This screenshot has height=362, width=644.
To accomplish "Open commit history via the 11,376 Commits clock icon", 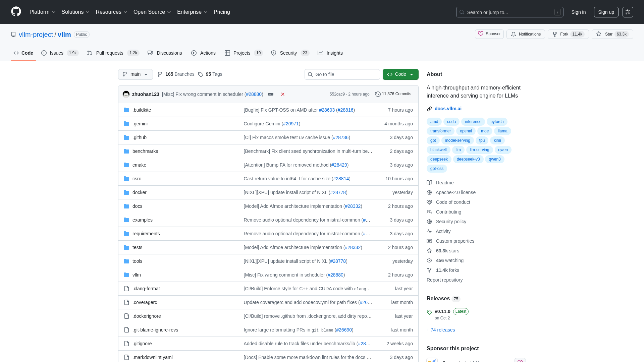I will pos(378,94).
